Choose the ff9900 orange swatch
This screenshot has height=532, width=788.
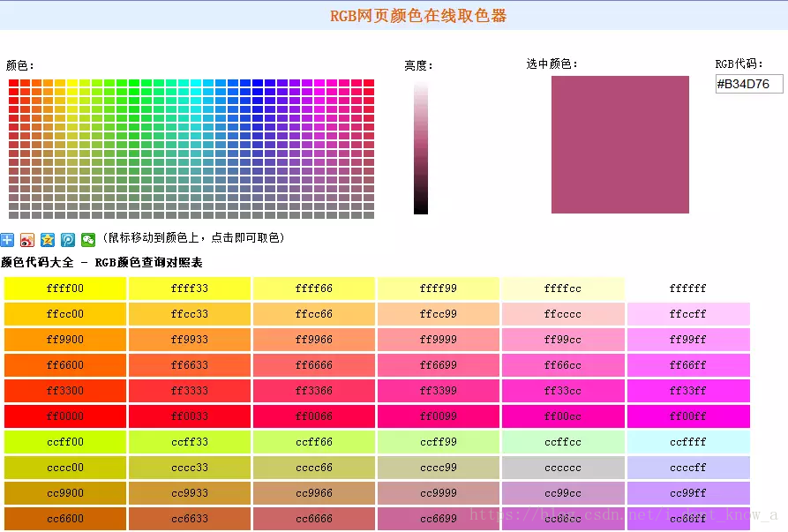point(65,340)
